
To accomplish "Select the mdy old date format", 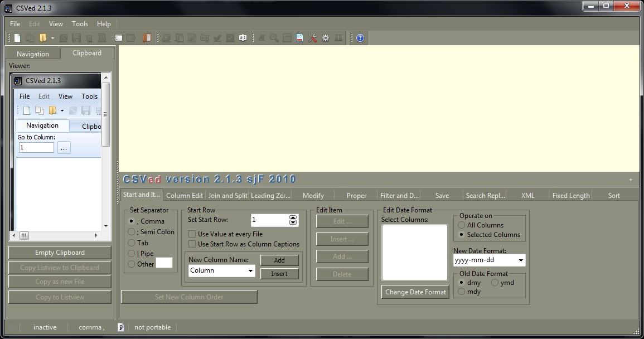I will (461, 292).
